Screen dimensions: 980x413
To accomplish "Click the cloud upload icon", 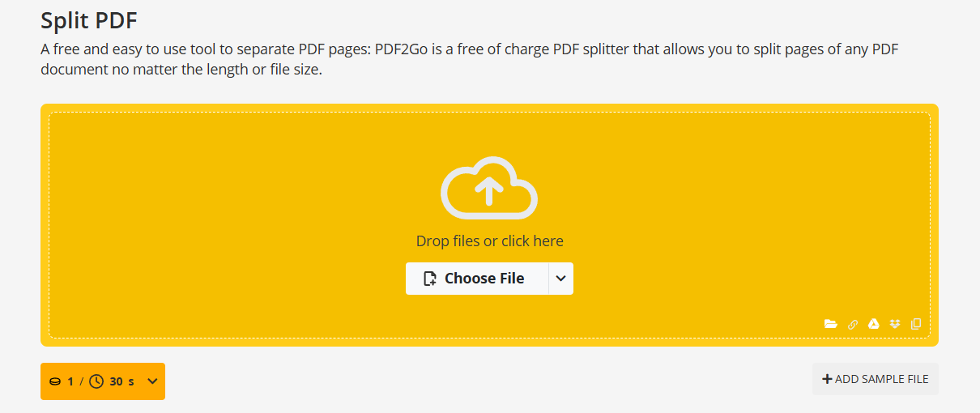I will 489,189.
